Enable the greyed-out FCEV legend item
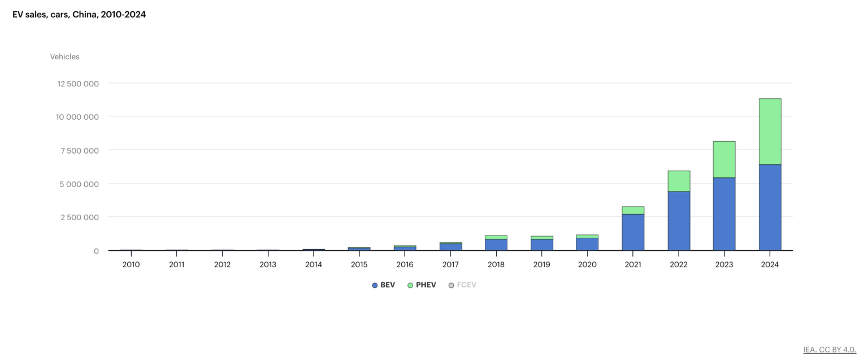 tap(462, 285)
